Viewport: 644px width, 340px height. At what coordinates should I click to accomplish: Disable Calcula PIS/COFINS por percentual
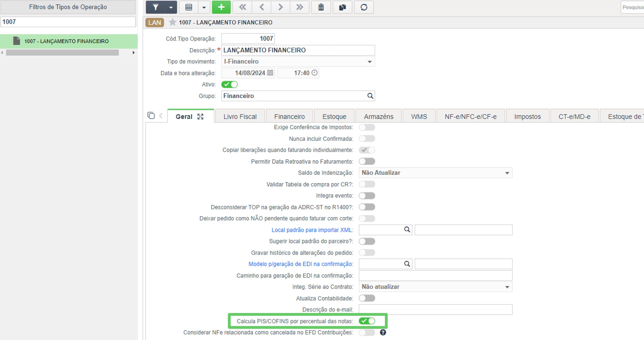click(367, 321)
